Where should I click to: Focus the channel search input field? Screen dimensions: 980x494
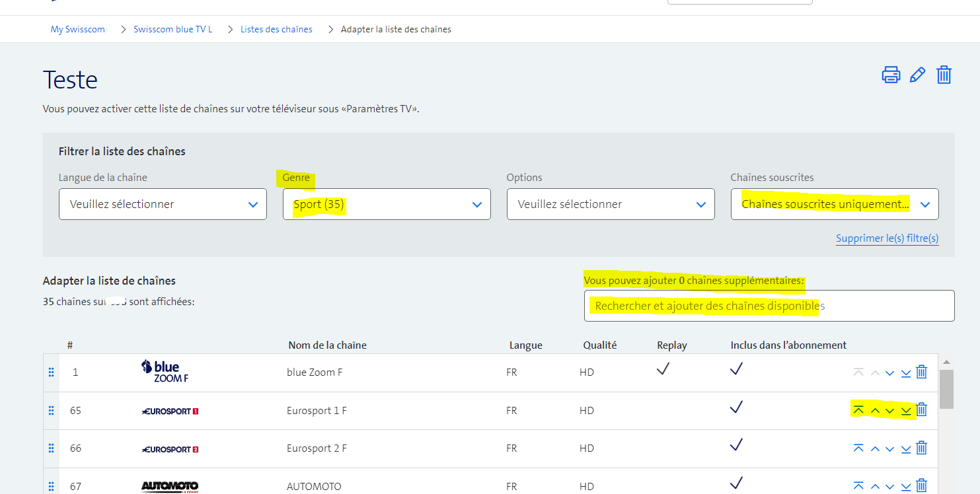point(769,306)
